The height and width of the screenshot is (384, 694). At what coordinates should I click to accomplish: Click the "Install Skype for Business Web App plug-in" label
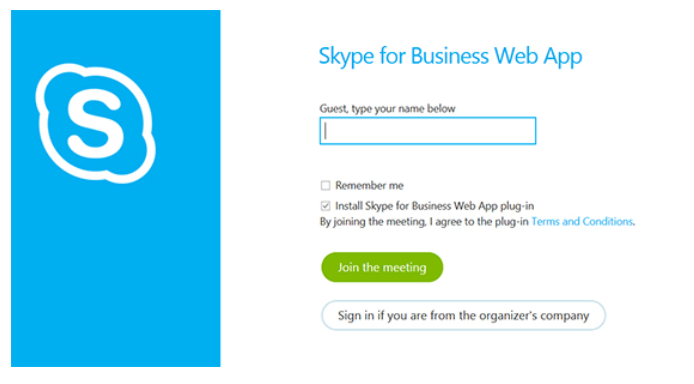[434, 206]
